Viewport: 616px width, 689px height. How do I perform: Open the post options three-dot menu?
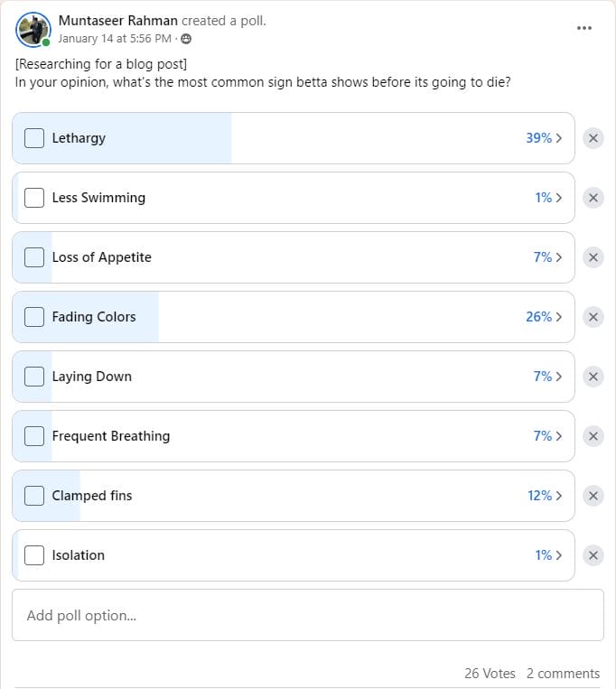point(584,28)
